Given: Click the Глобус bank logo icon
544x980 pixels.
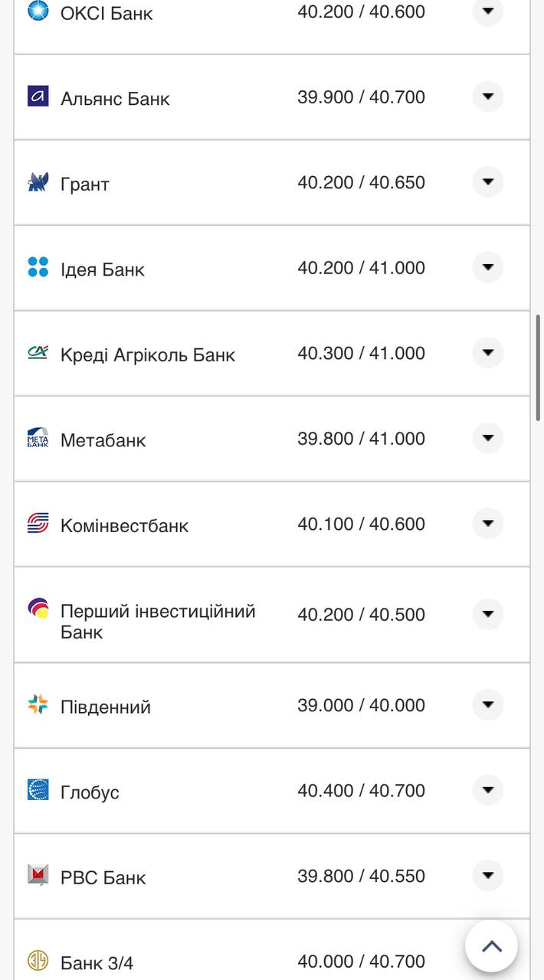Looking at the screenshot, I should (38, 790).
